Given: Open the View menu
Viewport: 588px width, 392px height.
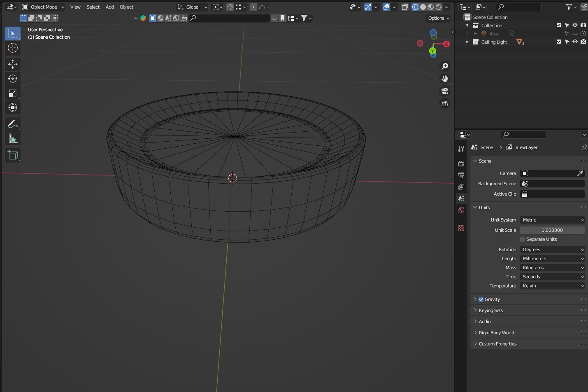Looking at the screenshot, I should click(x=75, y=7).
